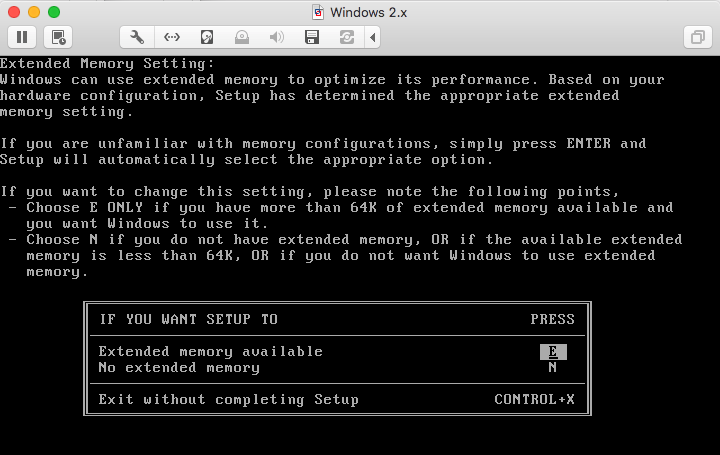Click 'Exit without completing Setup' text
Image resolution: width=720 pixels, height=455 pixels.
(228, 399)
